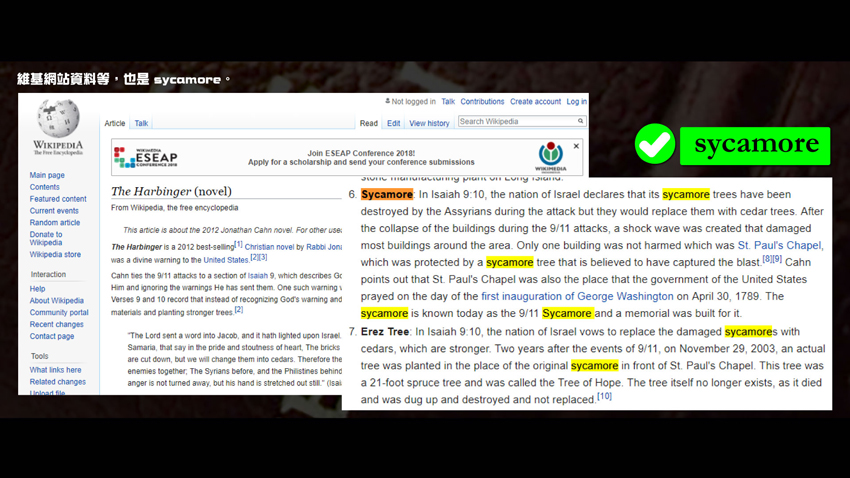The height and width of the screenshot is (478, 850).
Task: Click the orange highlighted Sycamore heading
Action: pyautogui.click(x=387, y=195)
